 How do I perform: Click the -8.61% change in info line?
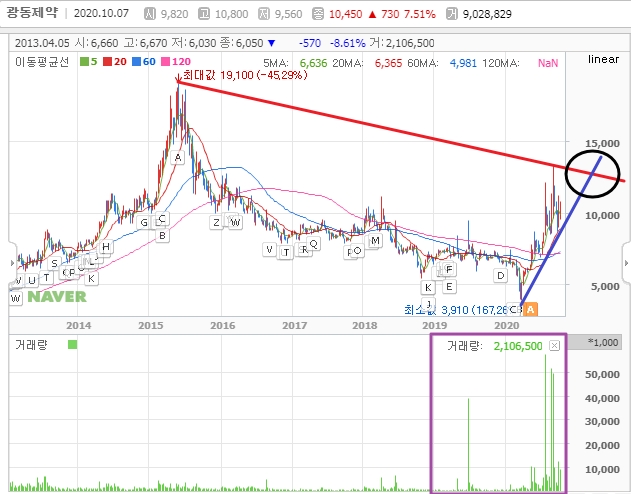coord(348,43)
